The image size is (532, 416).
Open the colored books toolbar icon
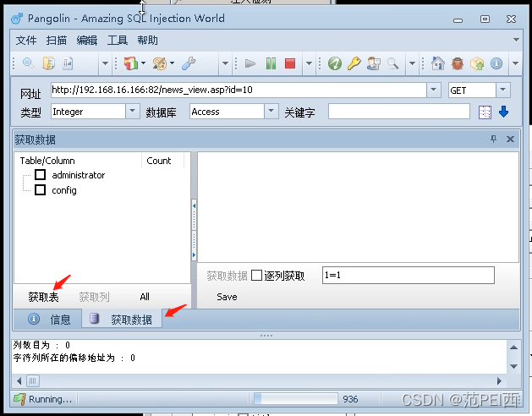[x=130, y=63]
